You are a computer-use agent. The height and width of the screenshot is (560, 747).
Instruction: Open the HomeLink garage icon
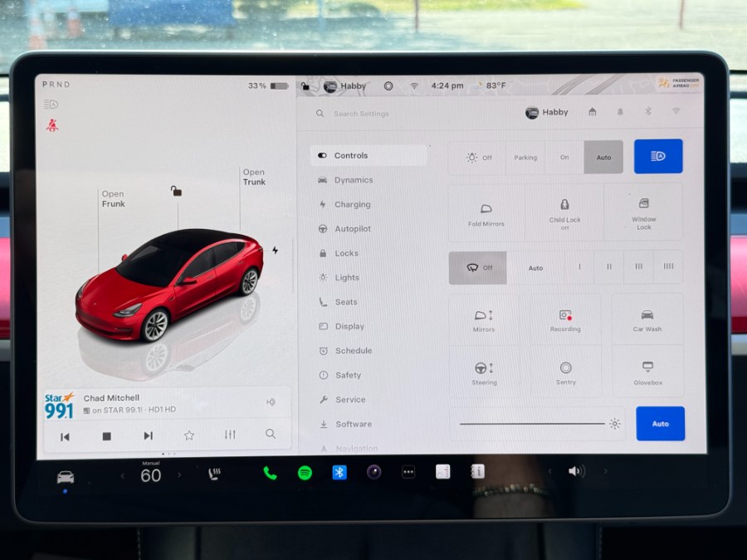point(592,112)
